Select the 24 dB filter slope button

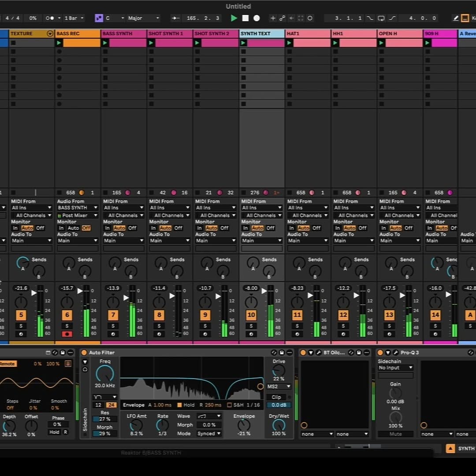111,405
